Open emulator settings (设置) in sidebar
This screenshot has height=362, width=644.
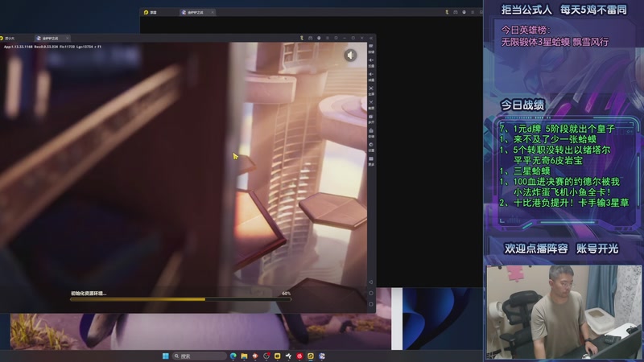(x=371, y=146)
